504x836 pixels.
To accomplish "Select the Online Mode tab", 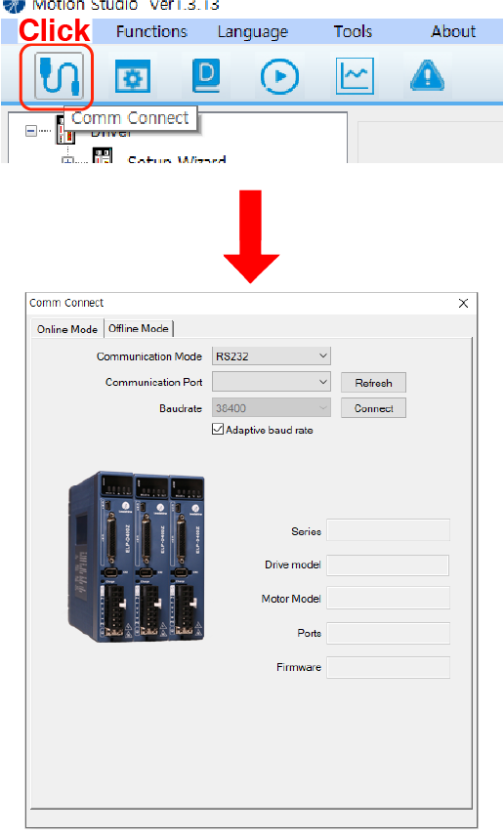I will [x=67, y=329].
